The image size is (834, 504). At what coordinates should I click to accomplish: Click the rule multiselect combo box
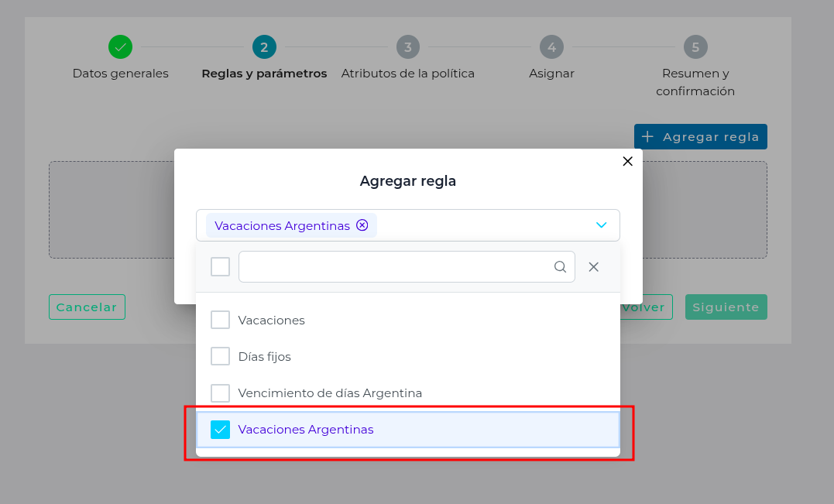[x=480, y=225]
